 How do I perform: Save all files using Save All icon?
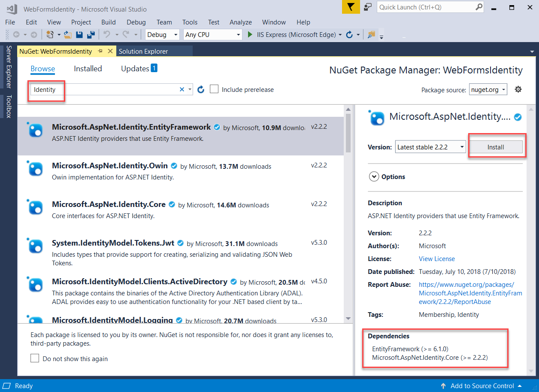(x=91, y=34)
